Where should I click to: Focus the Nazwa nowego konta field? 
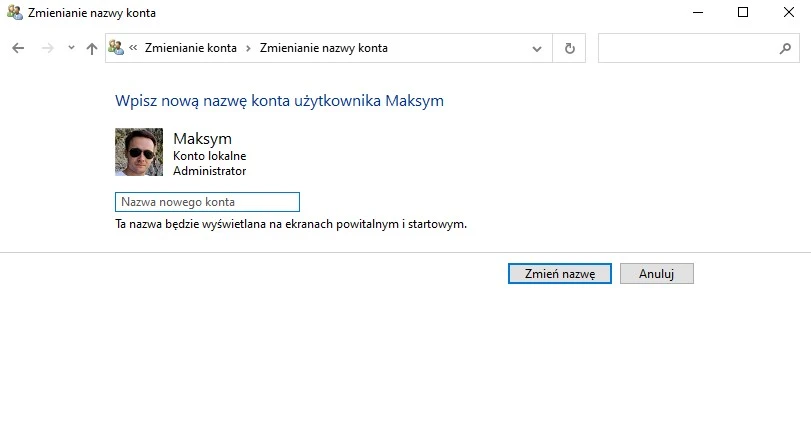[x=207, y=202]
